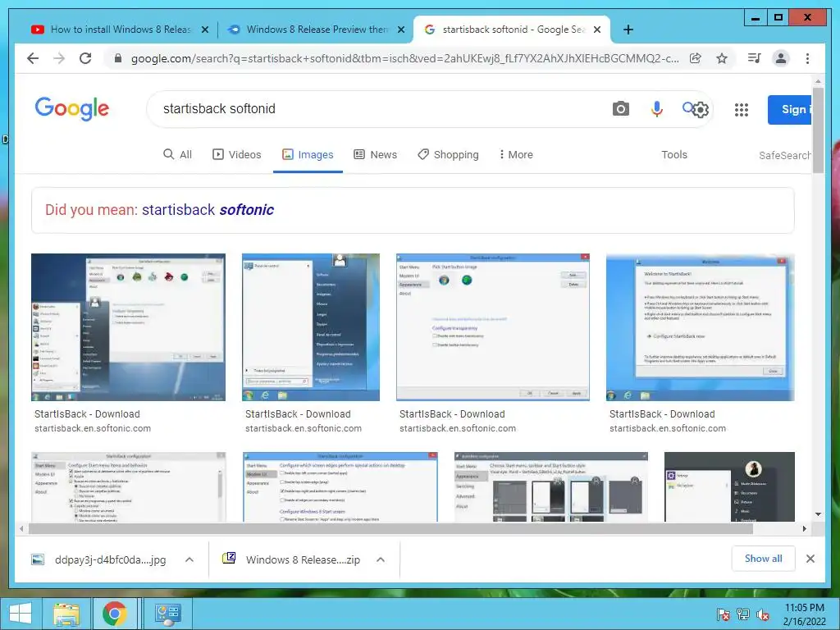This screenshot has height=630, width=840.
Task: Open a new browser tab
Action: pos(628,30)
